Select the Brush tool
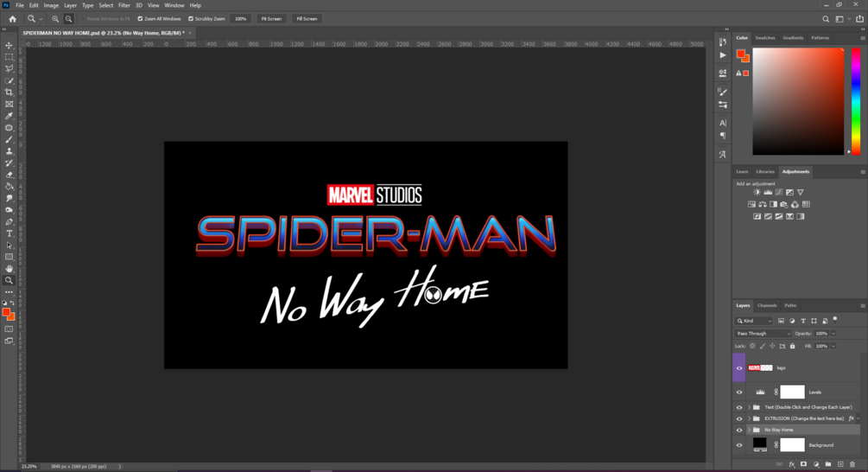Screen dimensions: 868x472 pos(9,139)
